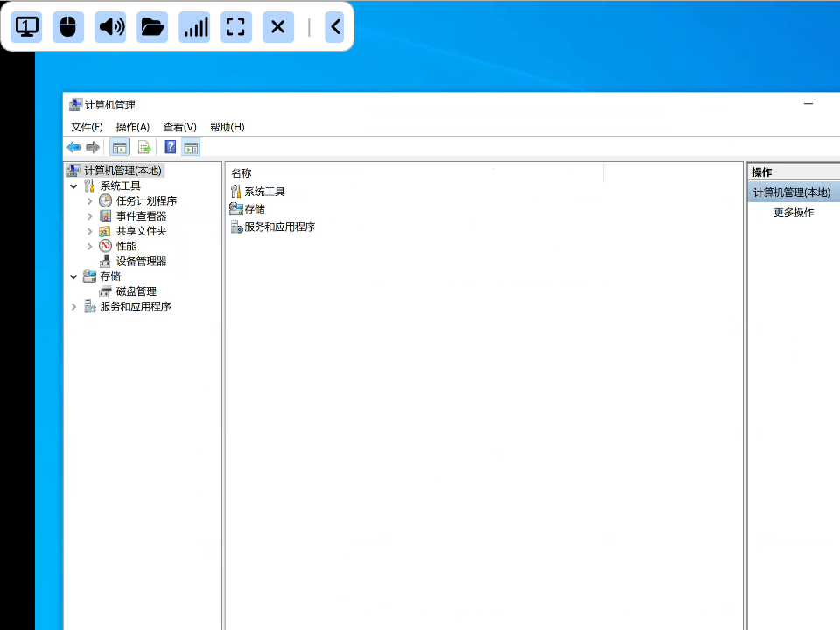Viewport: 840px width, 630px height.
Task: Click 计算机管理(本地) header in actions pane
Action: point(792,192)
